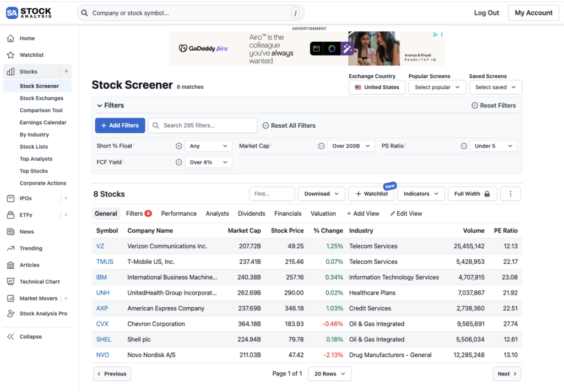Open the Select popular screens dropdown
564x392 pixels.
tap(437, 87)
